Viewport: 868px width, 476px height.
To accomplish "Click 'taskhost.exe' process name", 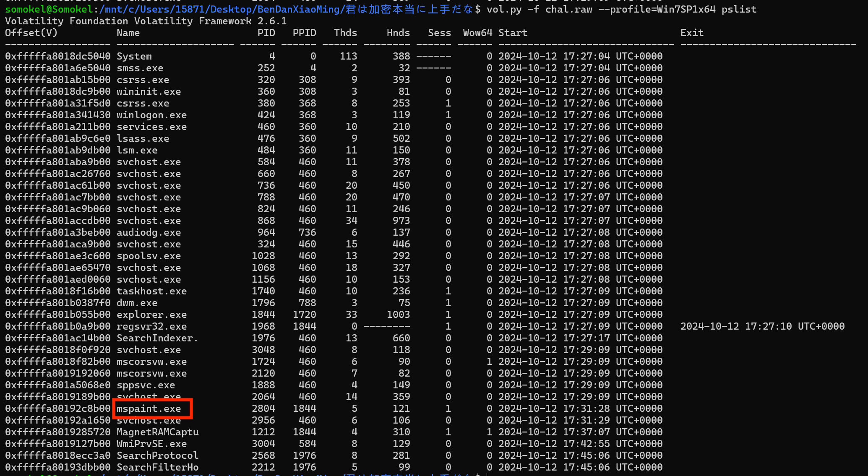I will [152, 291].
